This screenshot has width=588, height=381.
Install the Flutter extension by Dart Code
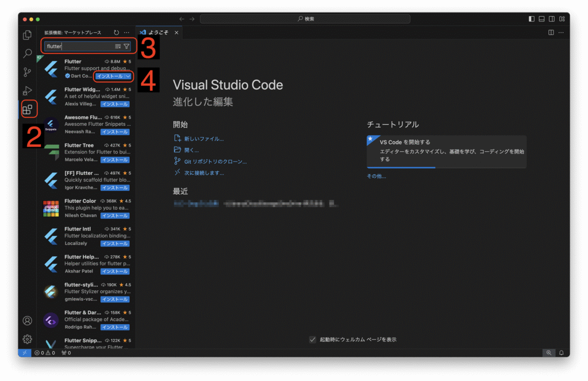coord(110,76)
